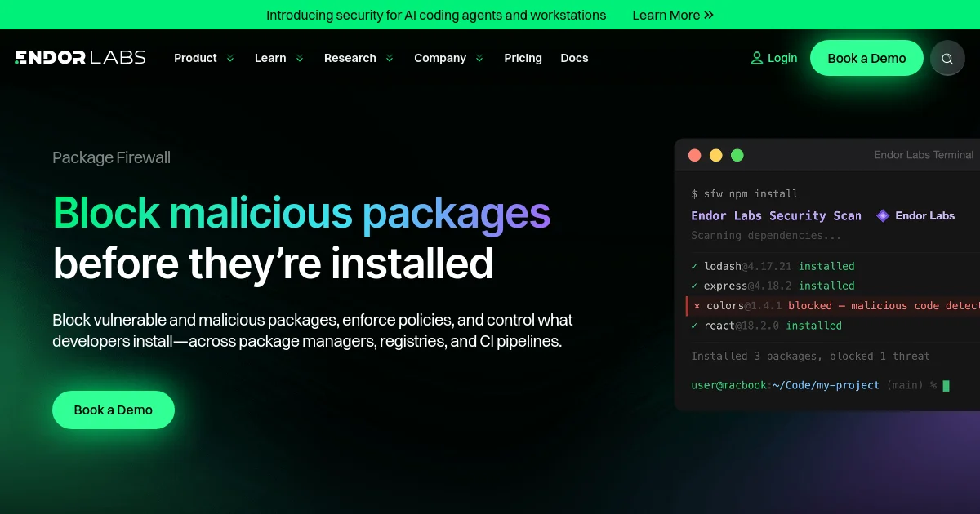Click the 'sfw npm install' command line
Image resolution: width=980 pixels, height=514 pixels.
click(x=745, y=194)
